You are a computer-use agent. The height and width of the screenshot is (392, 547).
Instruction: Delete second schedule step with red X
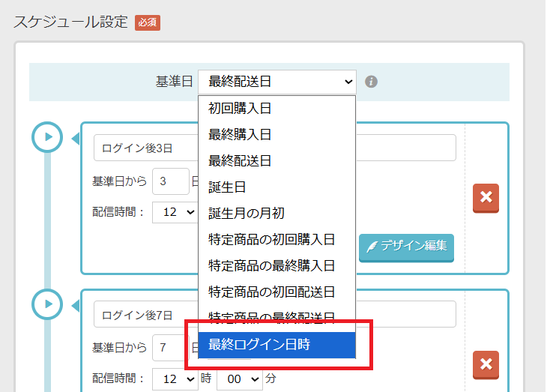click(x=486, y=365)
